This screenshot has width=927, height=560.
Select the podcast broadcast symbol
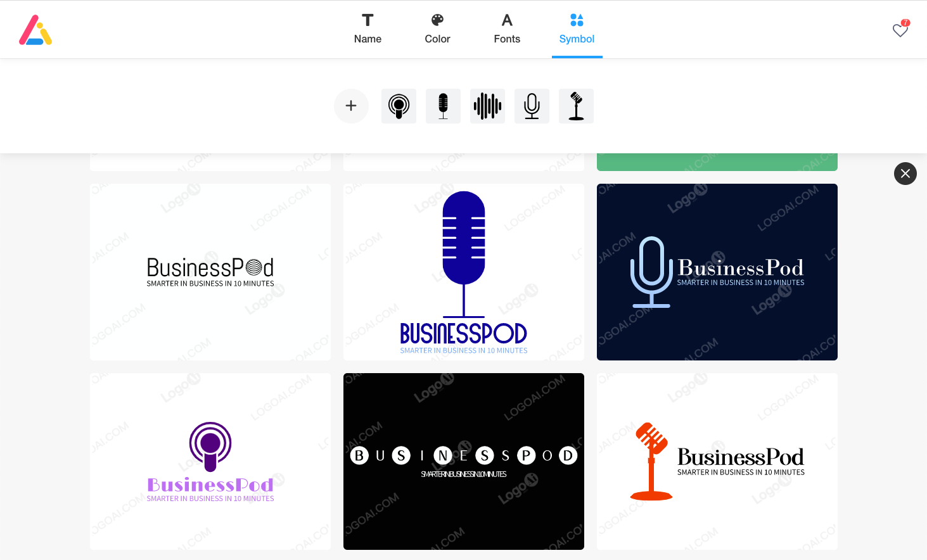pyautogui.click(x=399, y=106)
